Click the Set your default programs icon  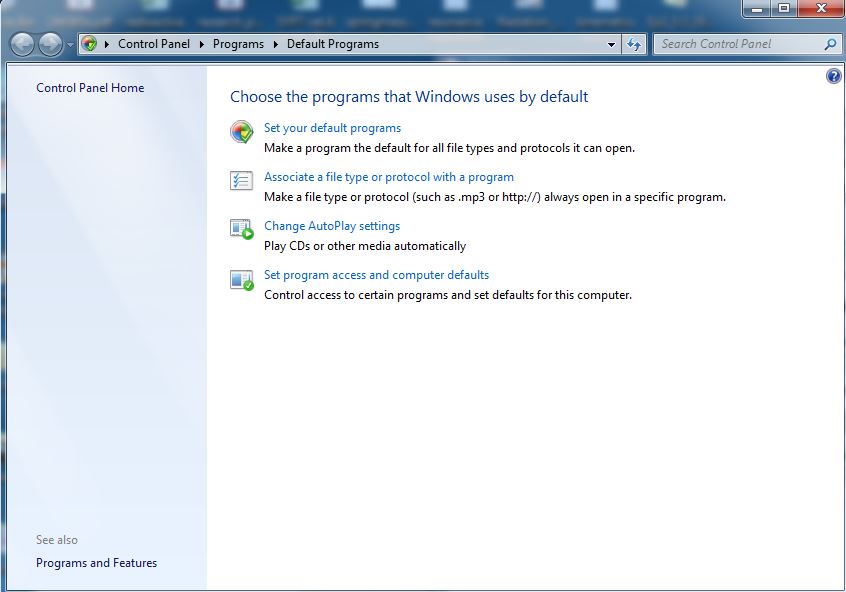click(x=242, y=132)
